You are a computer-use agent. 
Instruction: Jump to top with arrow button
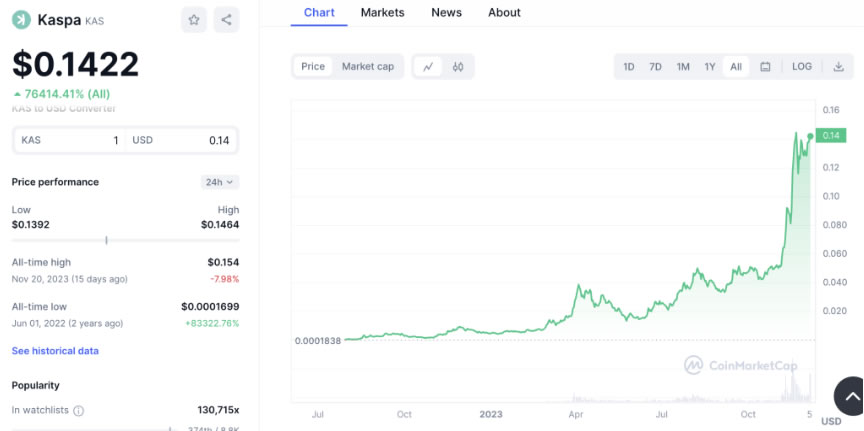coord(851,396)
